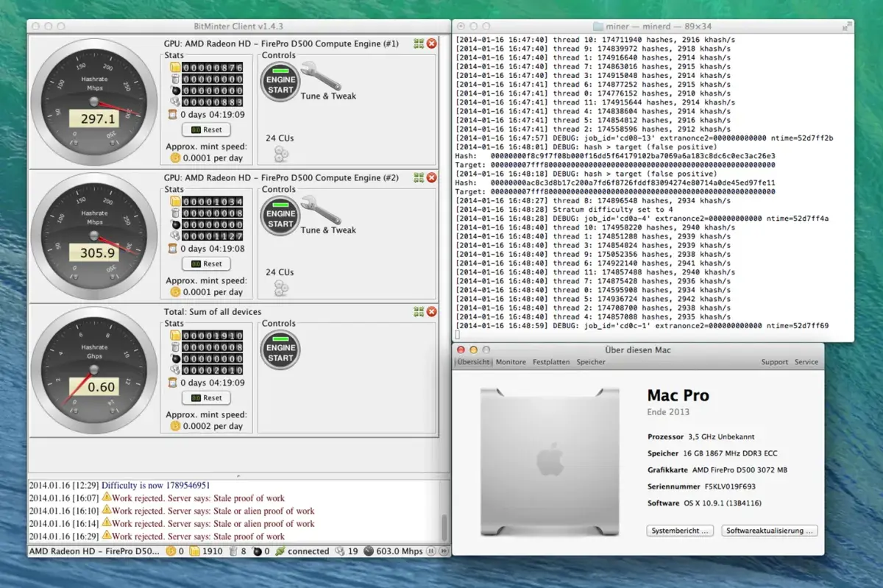Click the rejected proofs trash icon for GPU #2
The width and height of the screenshot is (883, 588).
175,213
